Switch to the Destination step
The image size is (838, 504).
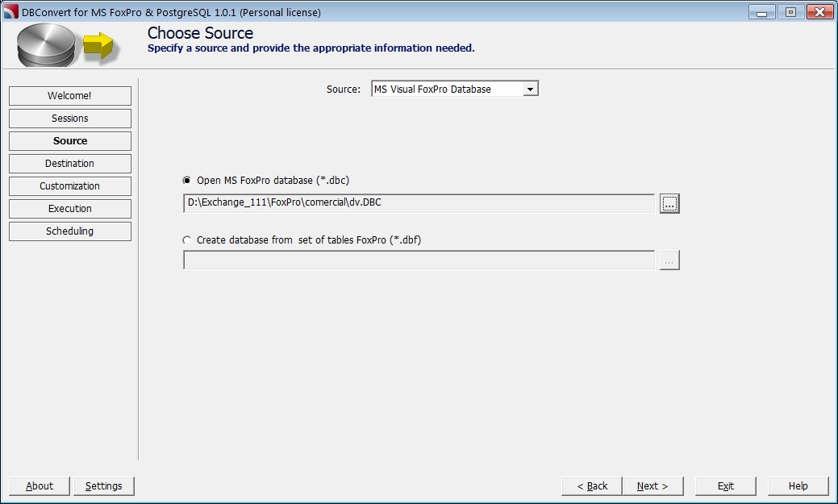click(x=70, y=164)
